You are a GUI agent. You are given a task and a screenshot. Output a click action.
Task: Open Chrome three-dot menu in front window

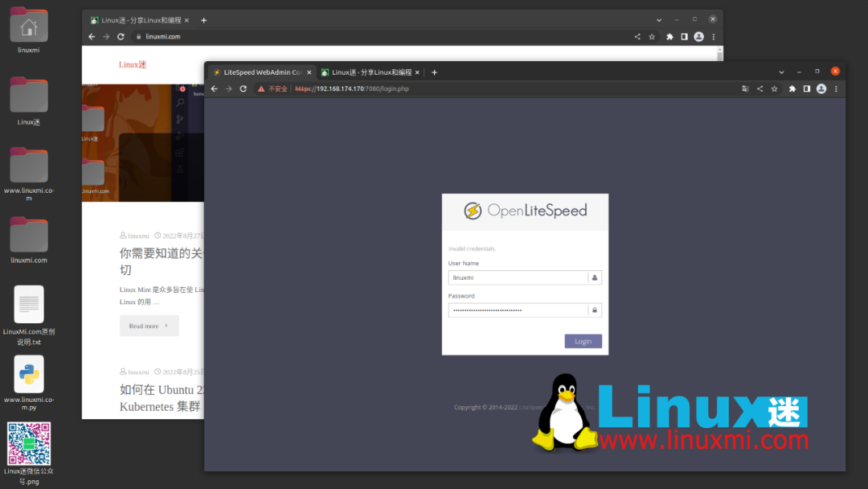(x=836, y=88)
